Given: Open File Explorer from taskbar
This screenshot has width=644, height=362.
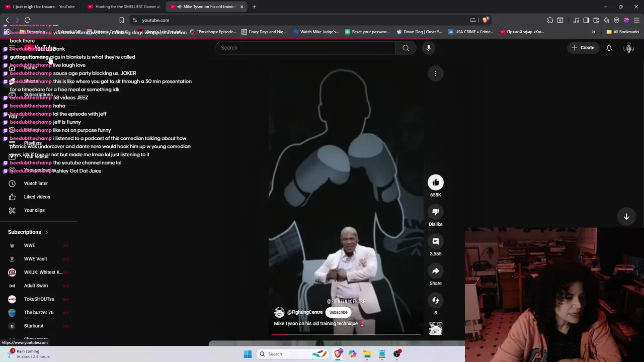Looking at the screenshot, I should [367, 354].
